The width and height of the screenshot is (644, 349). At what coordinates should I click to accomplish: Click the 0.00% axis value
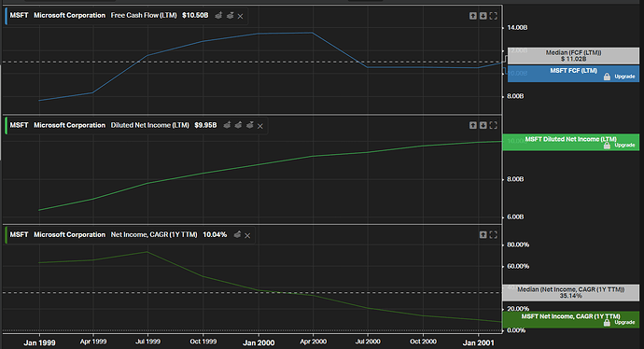(516, 330)
